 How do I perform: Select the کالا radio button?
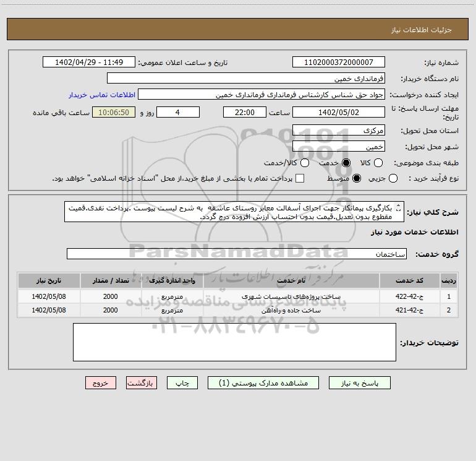[x=378, y=163]
